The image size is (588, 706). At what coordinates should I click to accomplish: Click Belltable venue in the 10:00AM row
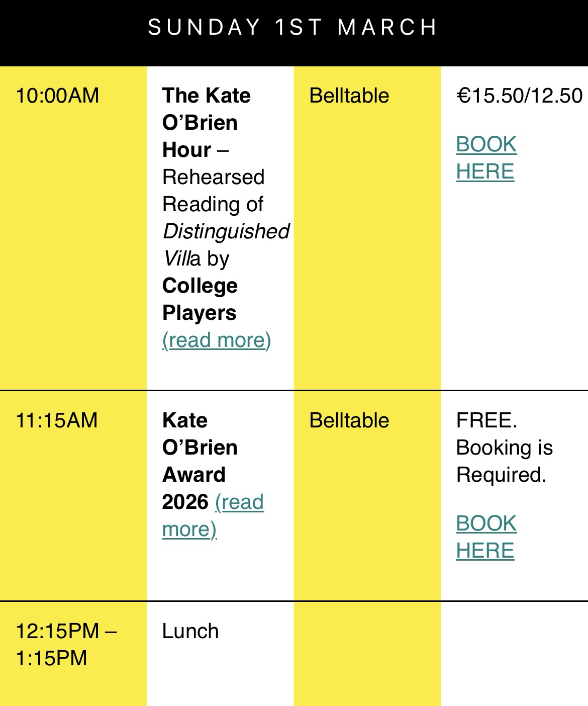click(x=349, y=96)
